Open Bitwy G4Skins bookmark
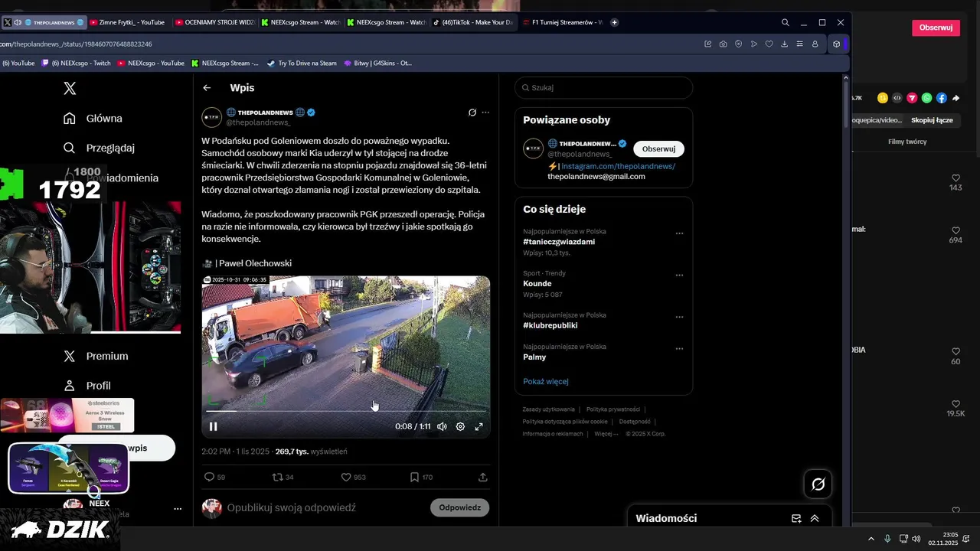This screenshot has width=980, height=551. pyautogui.click(x=377, y=64)
